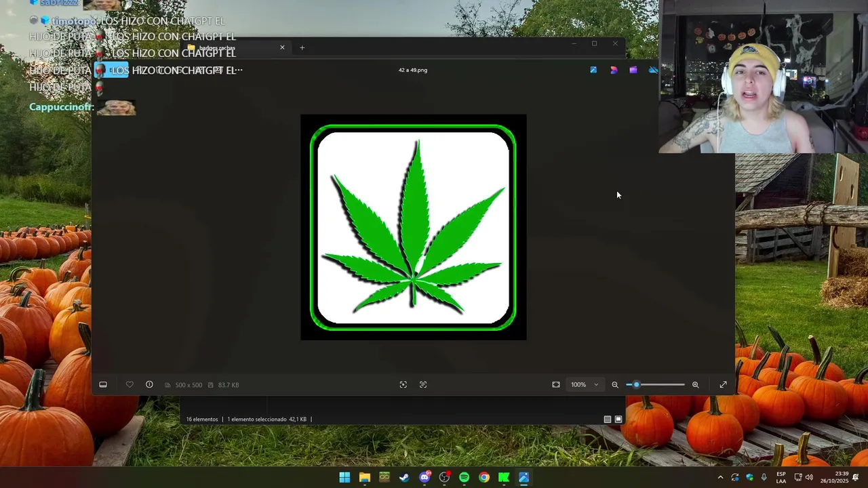The width and height of the screenshot is (868, 488).
Task: Click the zoom out magnifier icon
Action: [615, 384]
